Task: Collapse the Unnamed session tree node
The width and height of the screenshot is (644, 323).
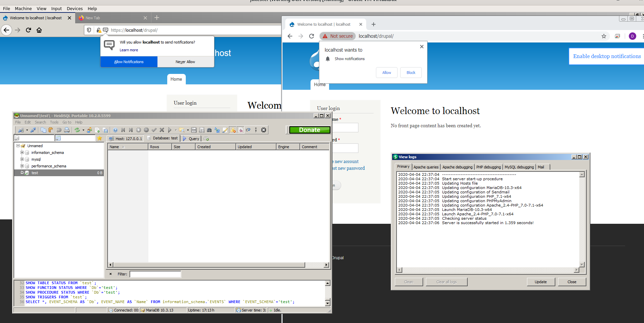Action: (18, 146)
